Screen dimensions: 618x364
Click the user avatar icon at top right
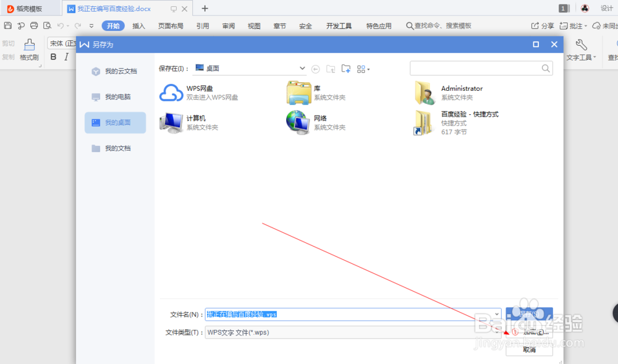585,8
